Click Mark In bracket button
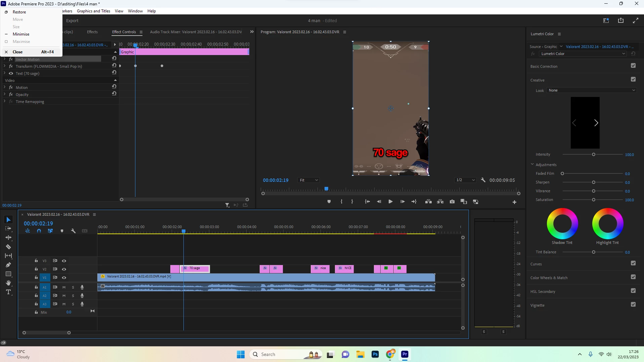This screenshot has width=644, height=362. (341, 202)
